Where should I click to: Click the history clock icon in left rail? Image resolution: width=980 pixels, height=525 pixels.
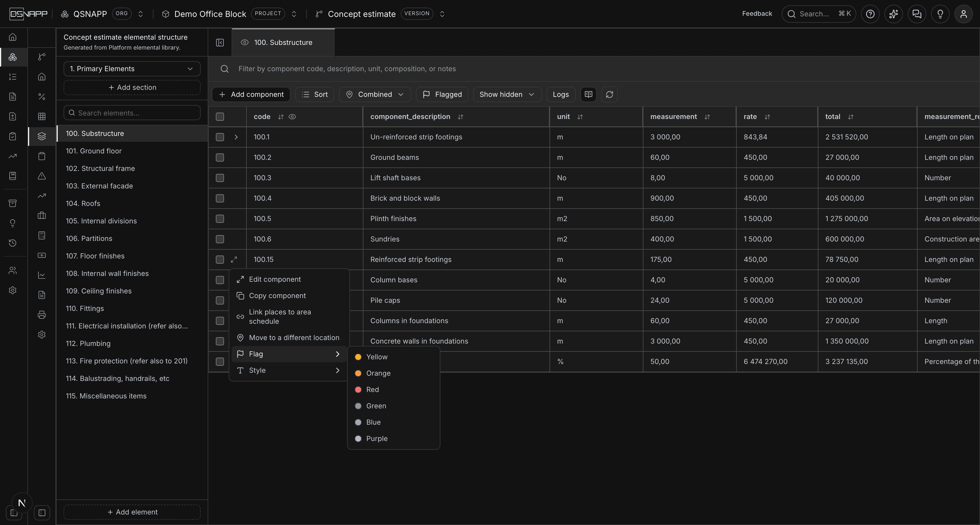[13, 243]
